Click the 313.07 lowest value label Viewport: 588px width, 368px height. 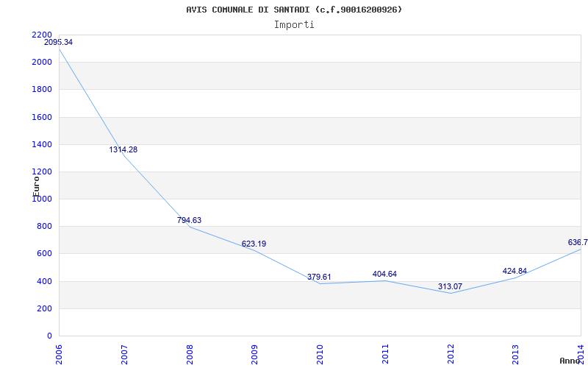coord(449,287)
